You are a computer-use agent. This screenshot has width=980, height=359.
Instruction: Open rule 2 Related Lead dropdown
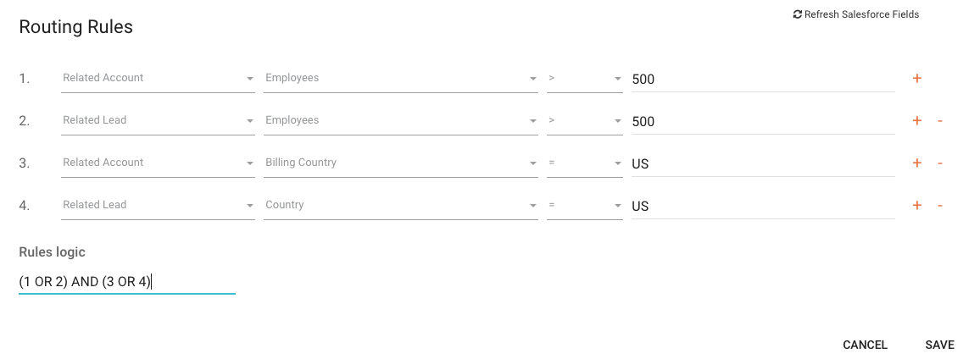158,121
